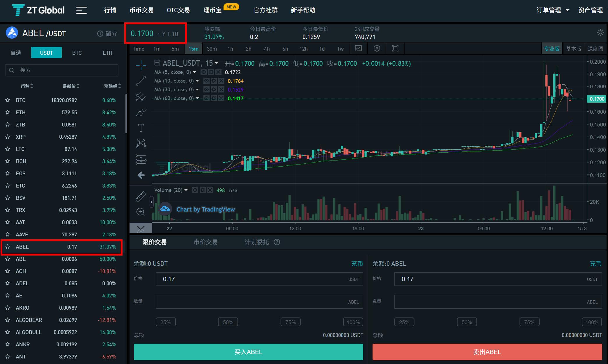Select the ruler measure tool
This screenshot has width=608, height=364.
pyautogui.click(x=141, y=197)
